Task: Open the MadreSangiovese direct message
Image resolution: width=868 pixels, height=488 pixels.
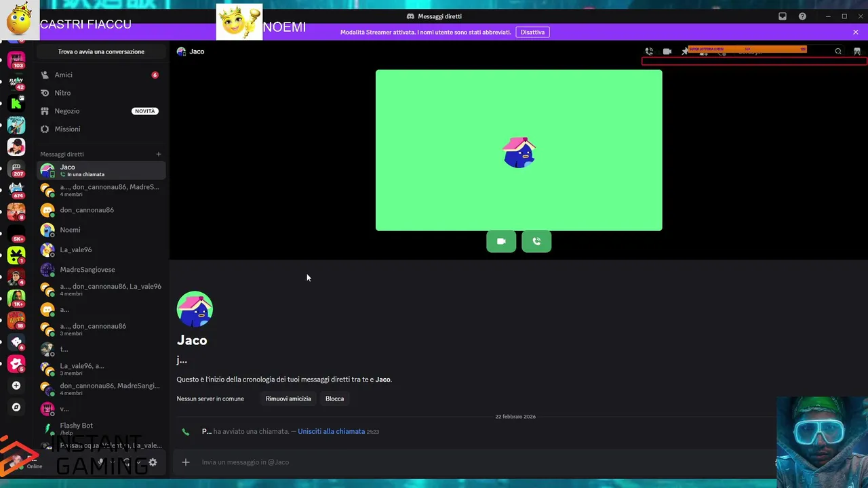Action: [x=100, y=270]
